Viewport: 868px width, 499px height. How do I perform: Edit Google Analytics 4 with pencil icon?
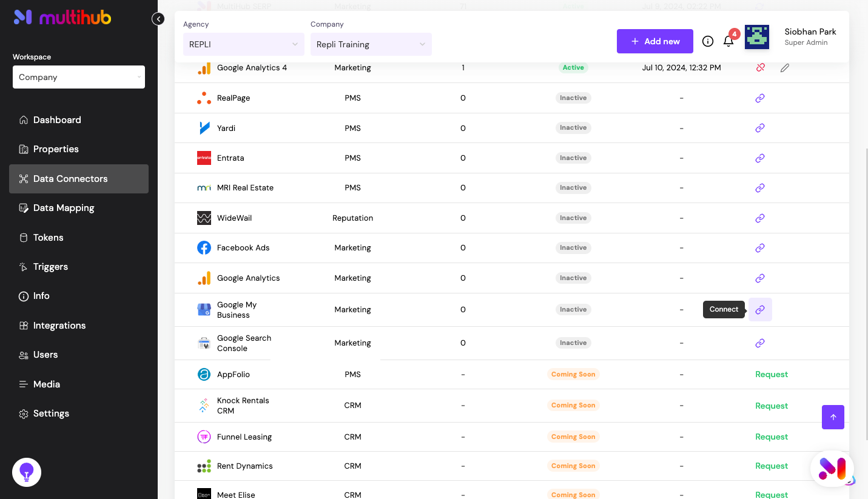(785, 68)
